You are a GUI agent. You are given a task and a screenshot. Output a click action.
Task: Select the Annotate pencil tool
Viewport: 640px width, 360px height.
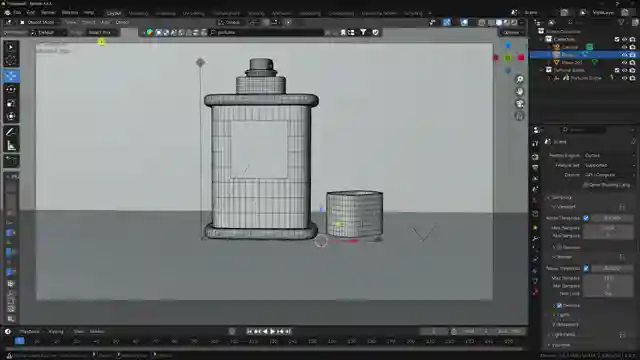coord(11,132)
